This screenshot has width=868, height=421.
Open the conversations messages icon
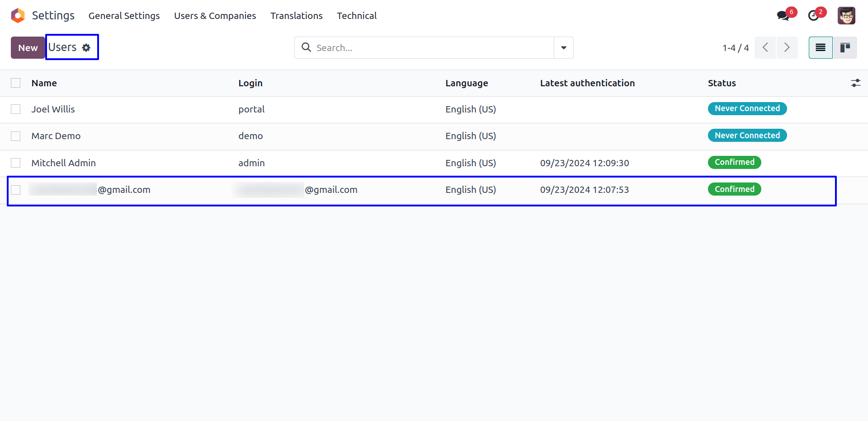(783, 16)
